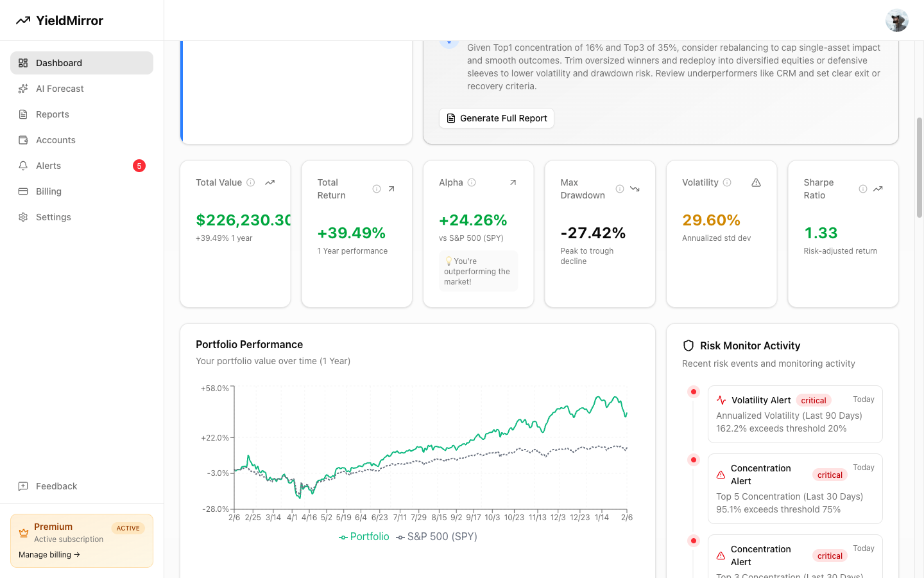Click the Feedback message icon
Screen dimensions: 924x578
tap(23, 486)
